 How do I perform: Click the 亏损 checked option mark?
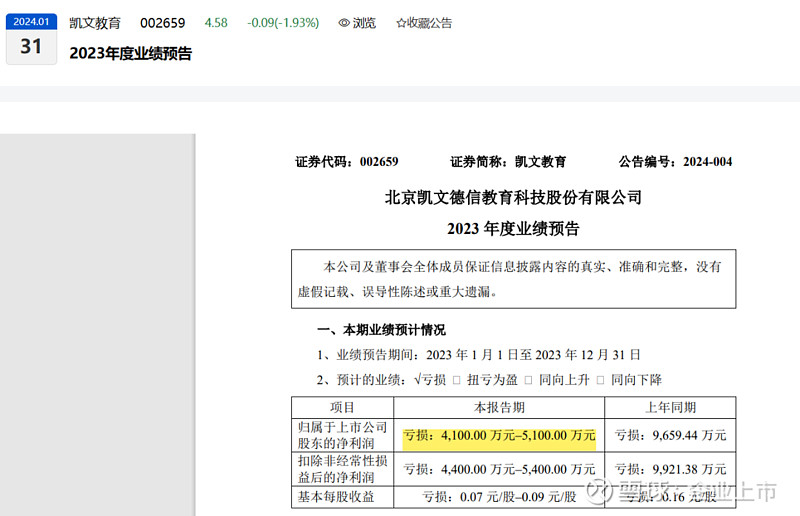[418, 379]
